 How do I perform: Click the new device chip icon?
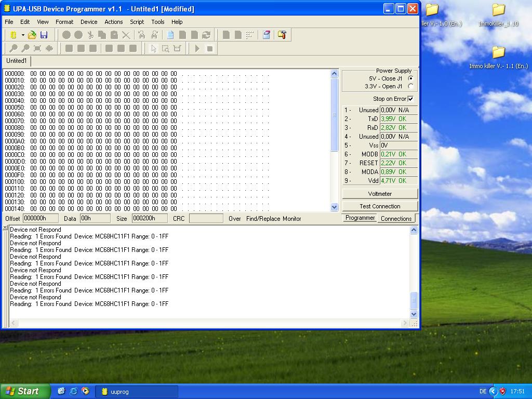click(x=14, y=35)
